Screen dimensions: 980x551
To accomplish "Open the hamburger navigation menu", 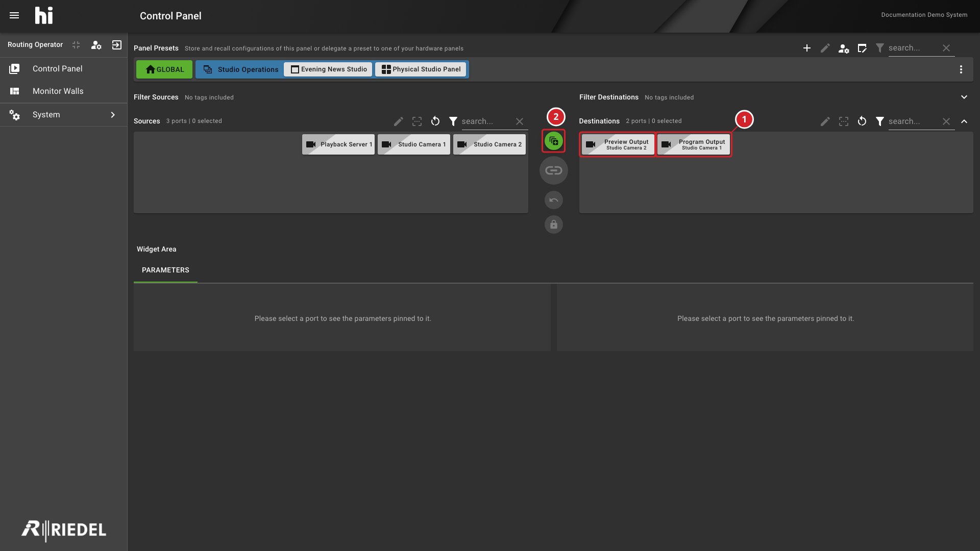I will coord(14,16).
